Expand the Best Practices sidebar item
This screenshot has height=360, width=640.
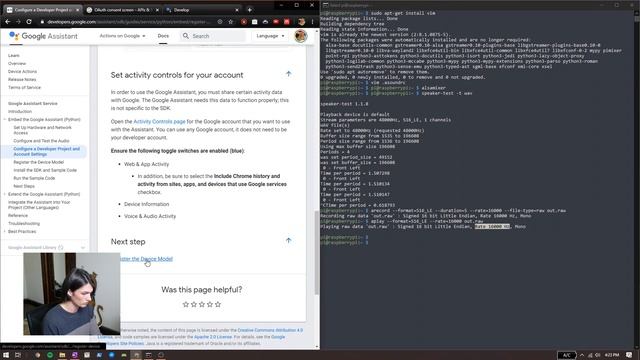point(4,231)
